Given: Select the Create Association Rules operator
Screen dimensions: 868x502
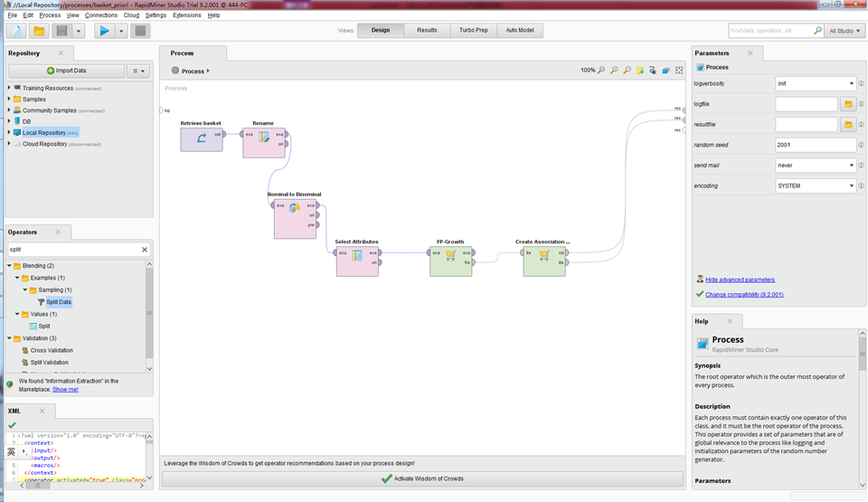Looking at the screenshot, I should click(x=544, y=261).
